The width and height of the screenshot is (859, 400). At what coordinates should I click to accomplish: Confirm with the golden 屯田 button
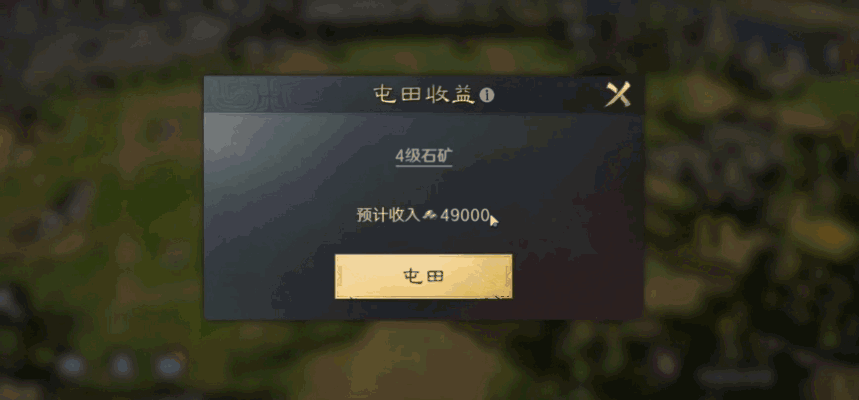(423, 276)
